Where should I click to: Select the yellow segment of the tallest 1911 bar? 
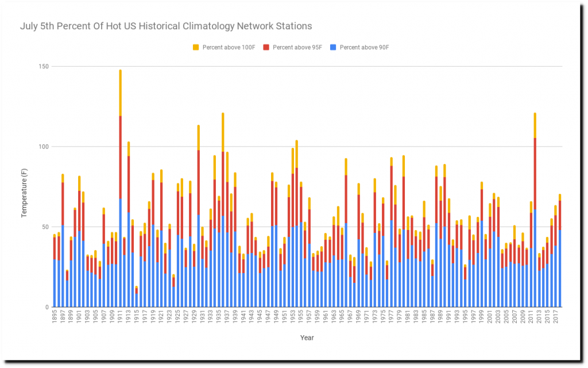[x=120, y=93]
